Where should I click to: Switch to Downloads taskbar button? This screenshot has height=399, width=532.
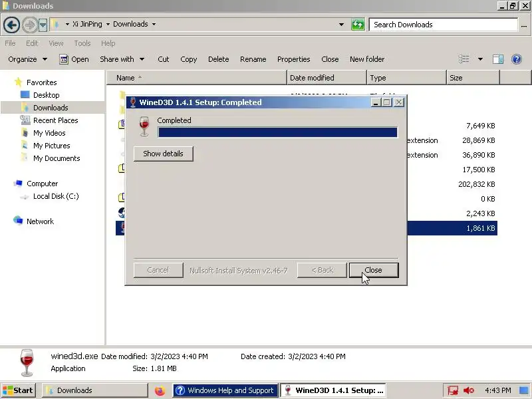(x=95, y=390)
